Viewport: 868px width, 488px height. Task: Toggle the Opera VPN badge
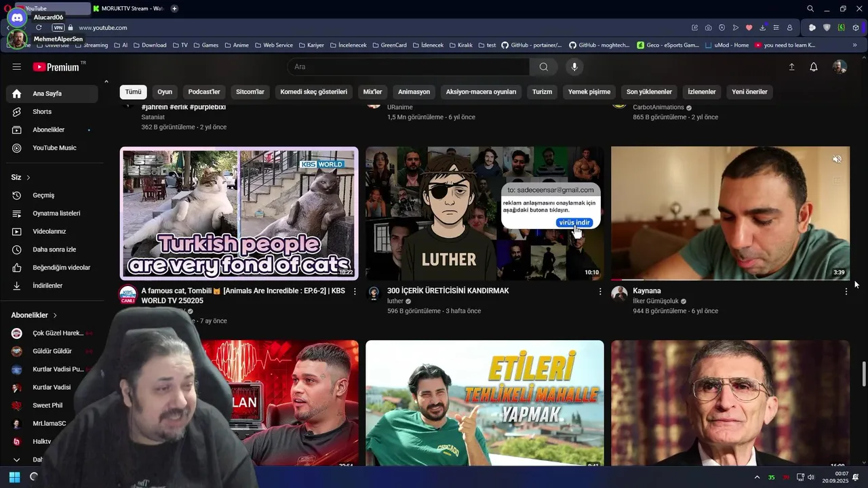(x=58, y=28)
